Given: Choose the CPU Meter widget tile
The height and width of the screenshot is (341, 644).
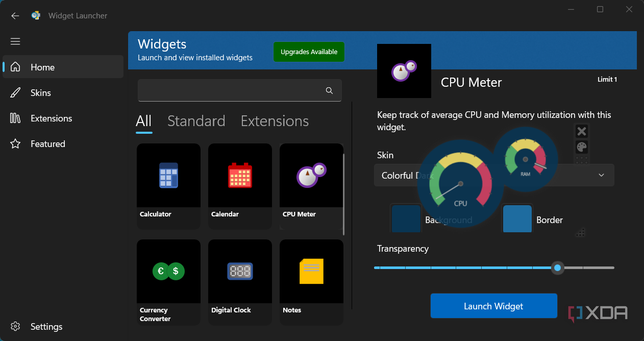Looking at the screenshot, I should (311, 186).
